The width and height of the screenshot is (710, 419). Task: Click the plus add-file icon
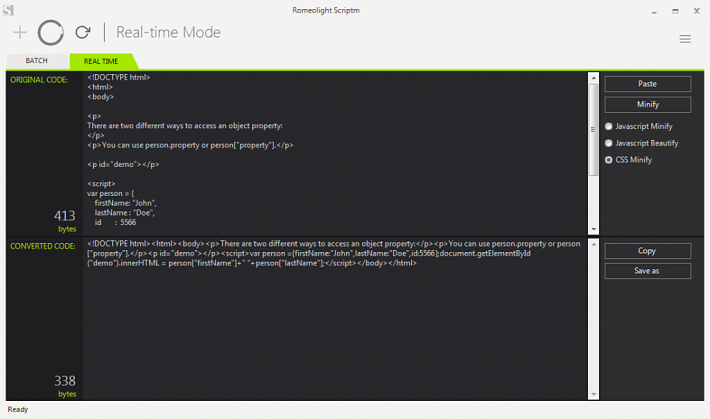[x=20, y=32]
